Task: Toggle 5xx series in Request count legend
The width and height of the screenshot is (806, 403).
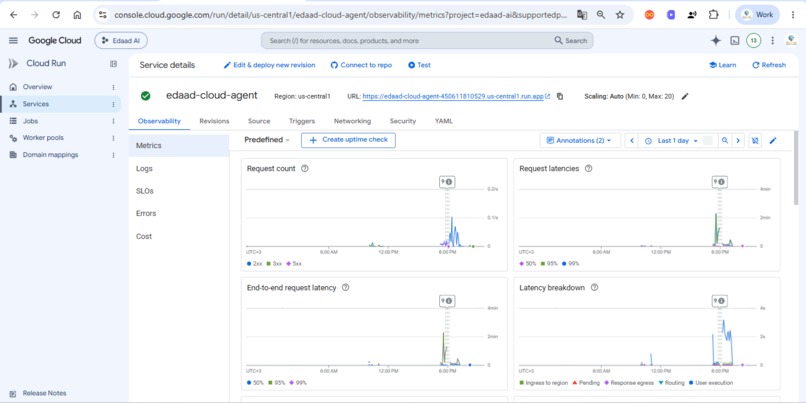Action: click(x=294, y=263)
